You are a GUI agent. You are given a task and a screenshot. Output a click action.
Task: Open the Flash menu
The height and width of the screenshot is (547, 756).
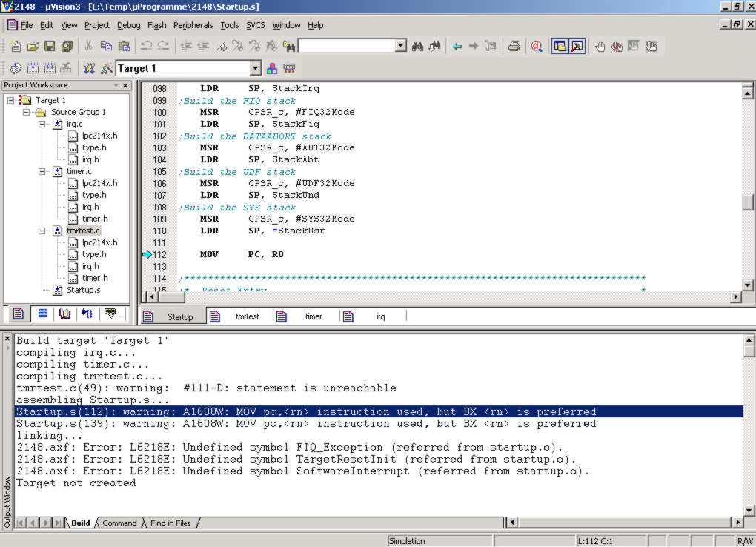[156, 25]
